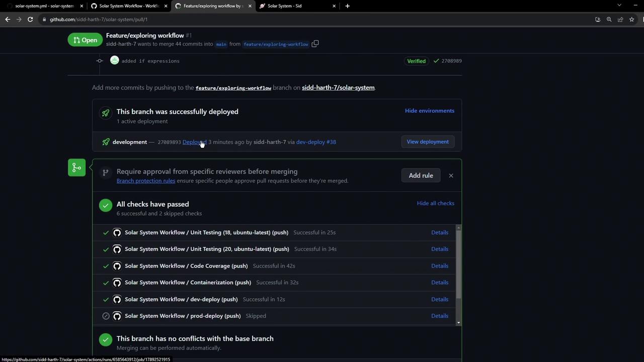Click the browser forward arrow
Screen dimensions: 644x362
point(19,19)
